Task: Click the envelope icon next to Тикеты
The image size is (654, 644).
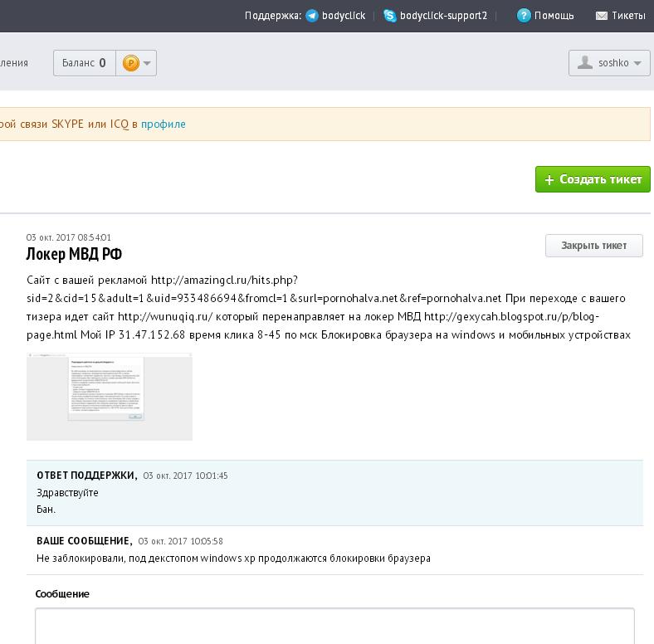Action: click(x=602, y=16)
